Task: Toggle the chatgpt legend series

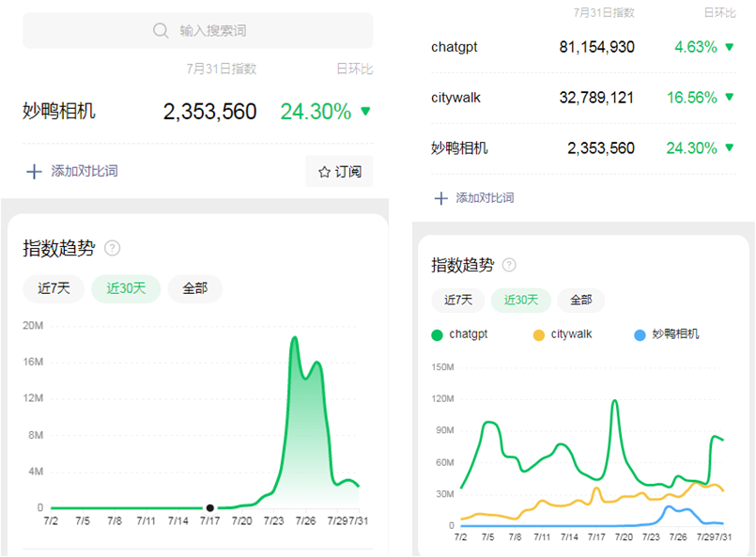Action: point(438,334)
